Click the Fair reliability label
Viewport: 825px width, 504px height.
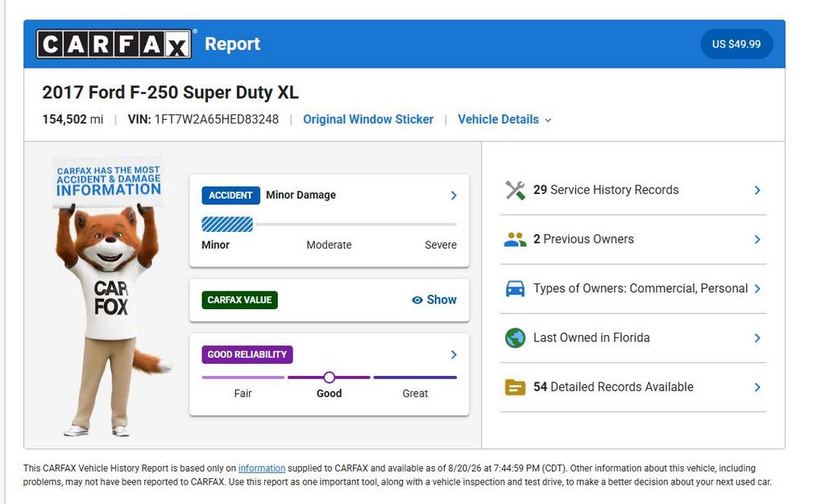[x=243, y=394]
